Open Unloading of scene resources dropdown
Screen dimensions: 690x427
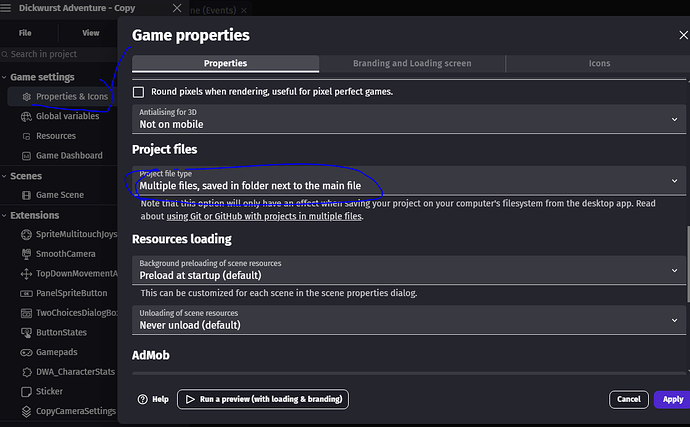(409, 320)
